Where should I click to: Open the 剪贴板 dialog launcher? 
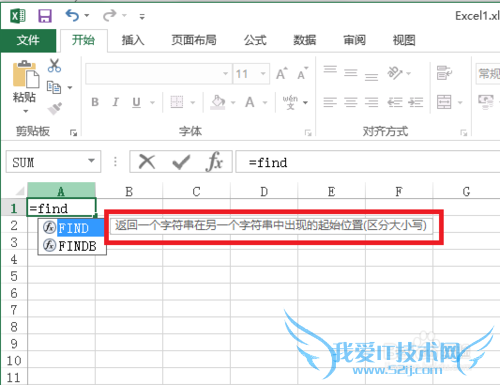pyautogui.click(x=73, y=133)
